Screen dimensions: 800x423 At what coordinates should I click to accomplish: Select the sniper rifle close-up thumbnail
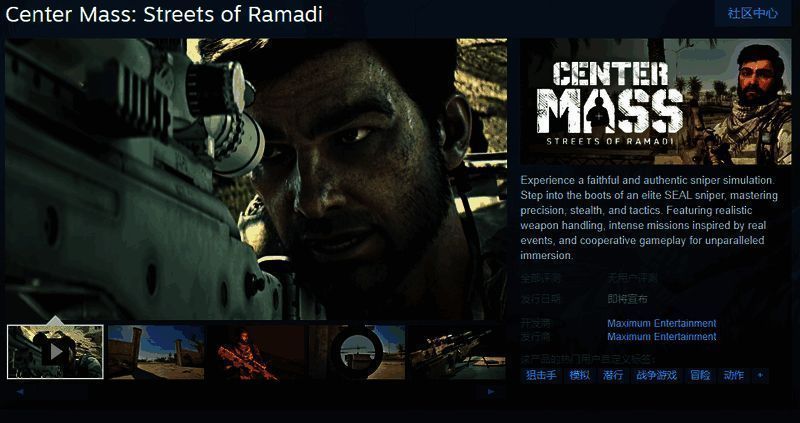point(458,352)
